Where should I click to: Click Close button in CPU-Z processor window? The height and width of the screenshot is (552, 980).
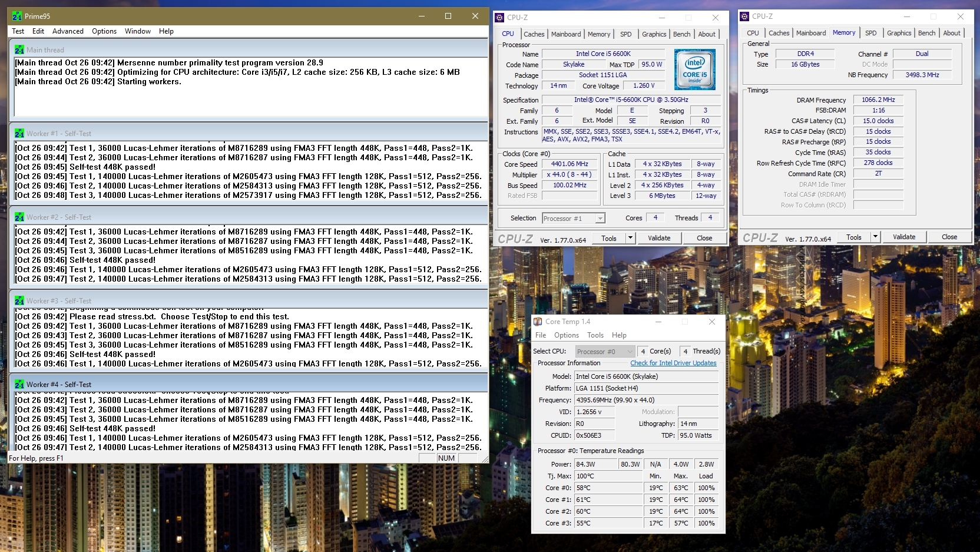(x=704, y=238)
